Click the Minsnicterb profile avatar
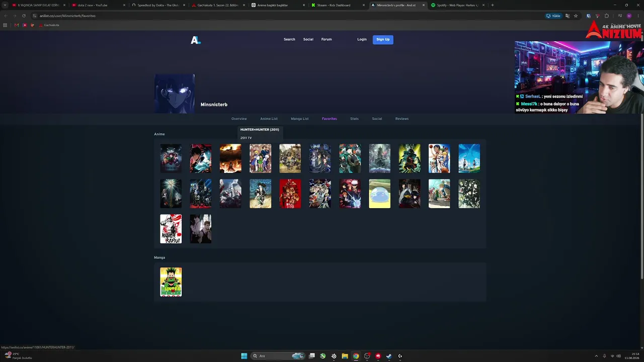Image resolution: width=644 pixels, height=362 pixels. click(175, 94)
